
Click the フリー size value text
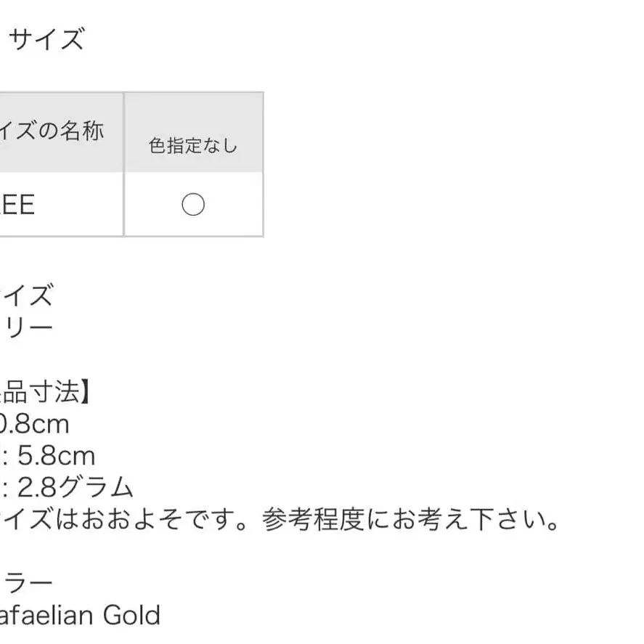(26, 327)
